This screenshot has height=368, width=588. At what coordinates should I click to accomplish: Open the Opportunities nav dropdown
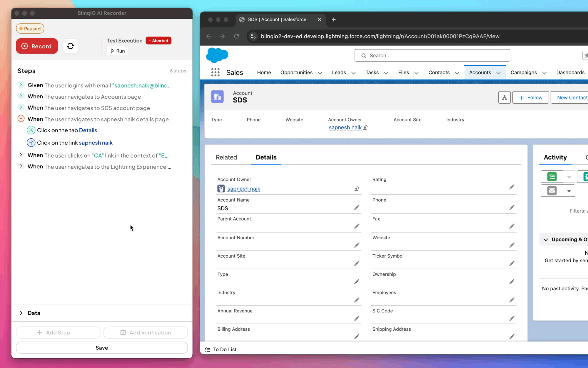point(320,73)
